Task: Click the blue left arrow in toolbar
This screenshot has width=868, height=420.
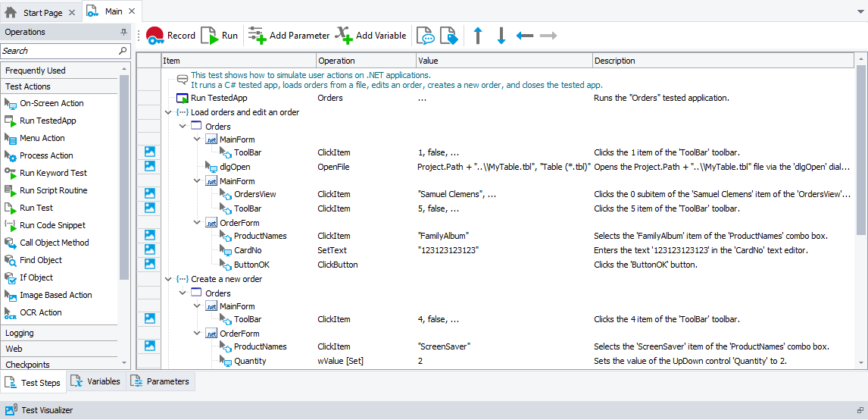Action: point(524,36)
